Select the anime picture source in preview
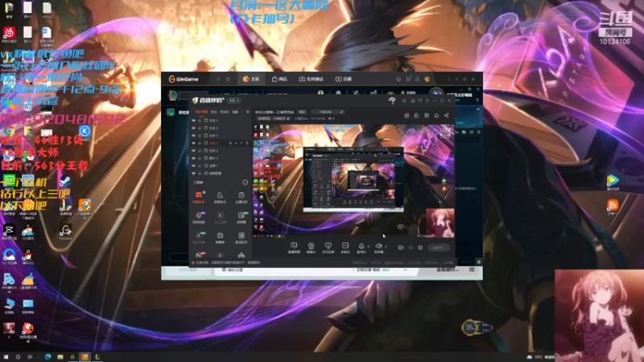 click(x=440, y=223)
